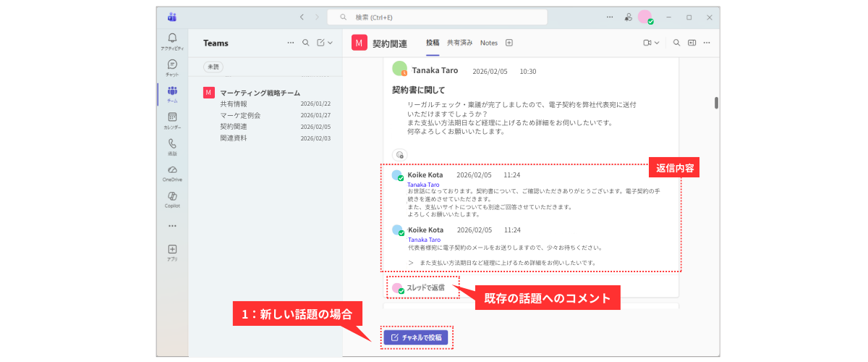Search in channel magnifier icon
The height and width of the screenshot is (362, 868).
tap(676, 43)
